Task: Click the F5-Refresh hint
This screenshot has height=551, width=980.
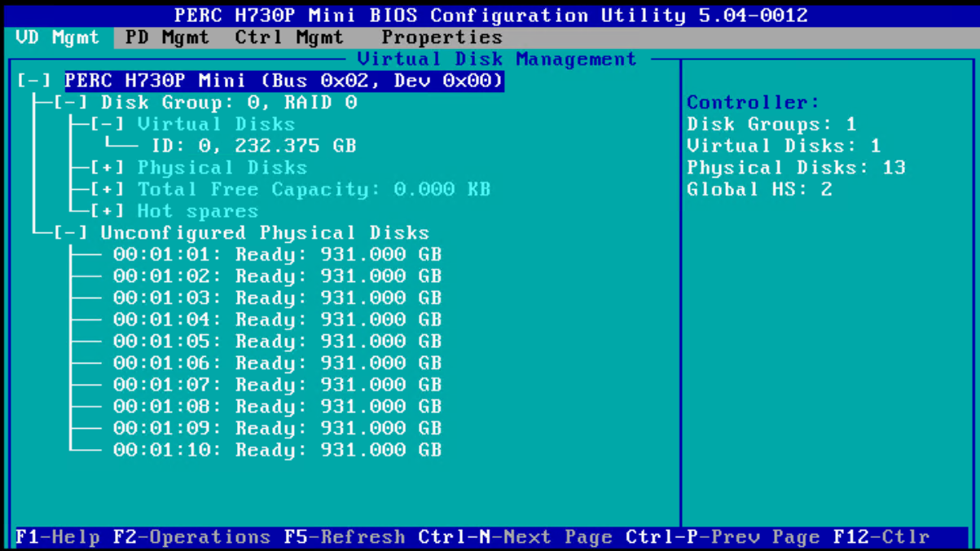Action: point(345,537)
